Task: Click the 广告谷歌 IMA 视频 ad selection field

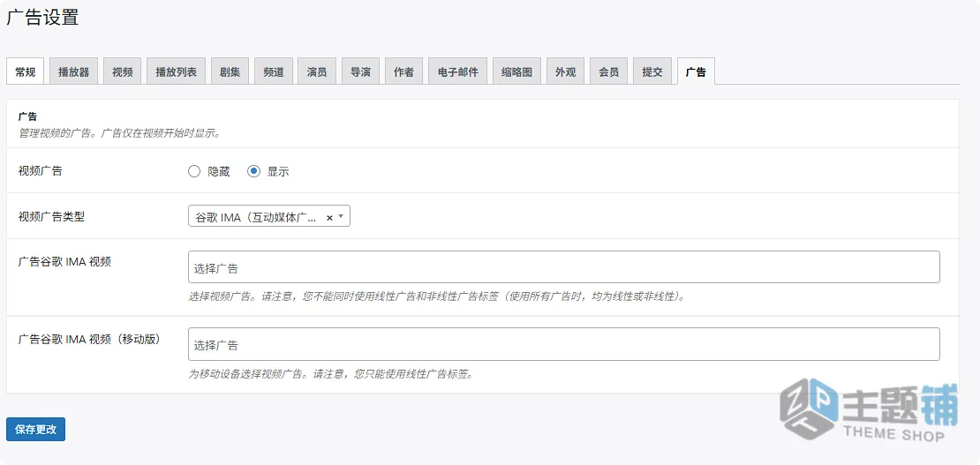Action: [x=564, y=266]
